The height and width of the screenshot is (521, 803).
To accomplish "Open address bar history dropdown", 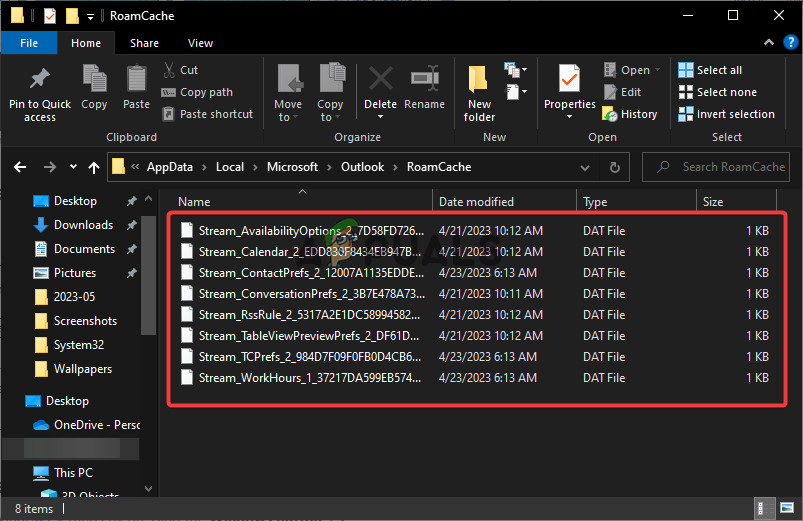I will point(584,168).
